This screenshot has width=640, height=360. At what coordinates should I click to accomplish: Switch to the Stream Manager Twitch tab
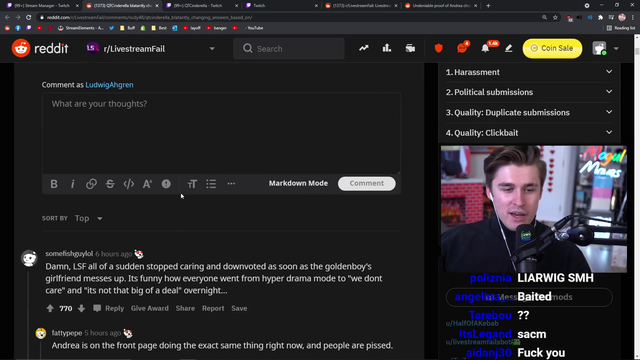point(42,6)
